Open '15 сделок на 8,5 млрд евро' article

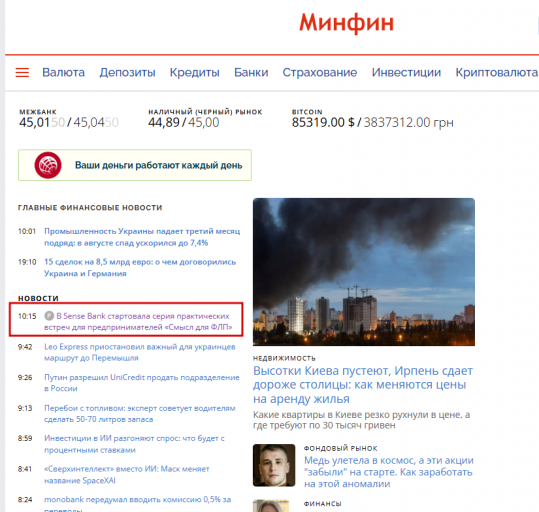pyautogui.click(x=140, y=268)
